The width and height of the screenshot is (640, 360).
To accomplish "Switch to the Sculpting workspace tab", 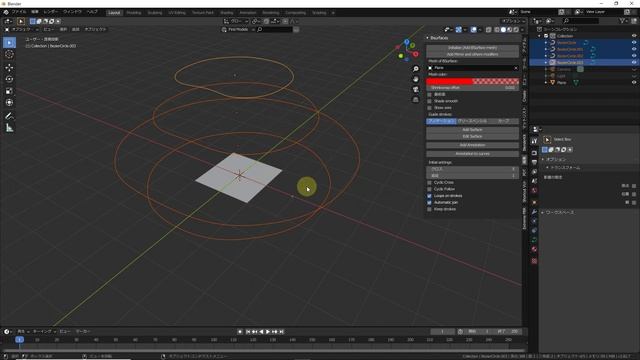I will [155, 13].
